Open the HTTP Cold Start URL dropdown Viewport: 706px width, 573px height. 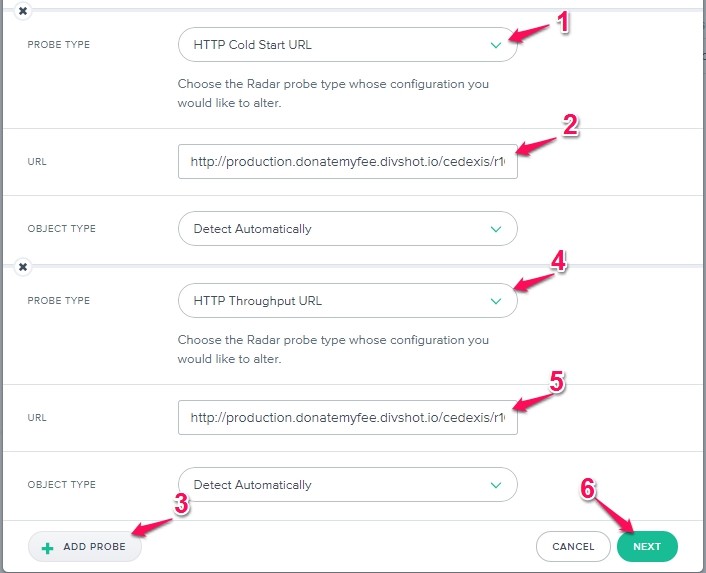click(x=347, y=45)
